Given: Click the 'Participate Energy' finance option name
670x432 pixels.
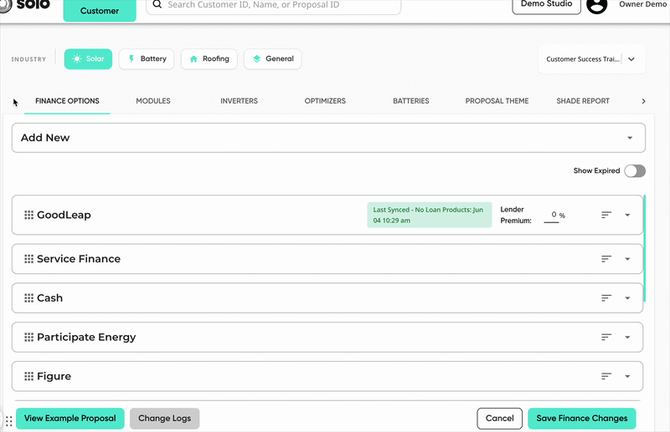Looking at the screenshot, I should pos(86,337).
